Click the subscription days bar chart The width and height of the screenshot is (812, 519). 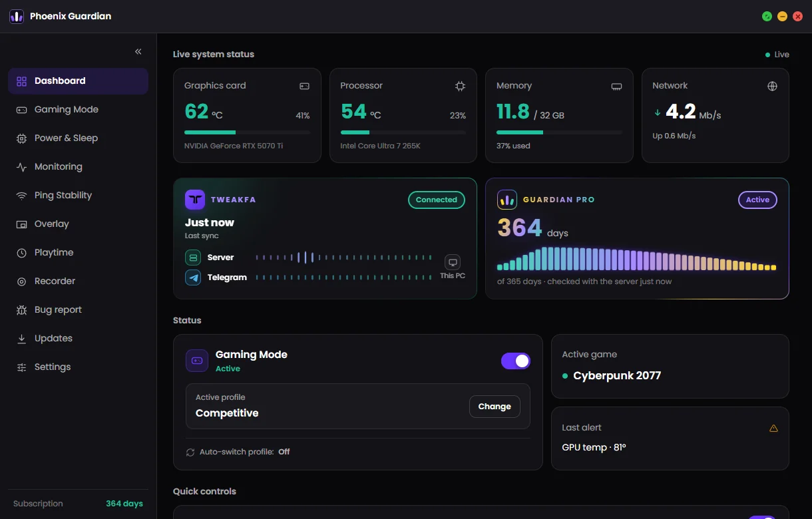click(636, 259)
